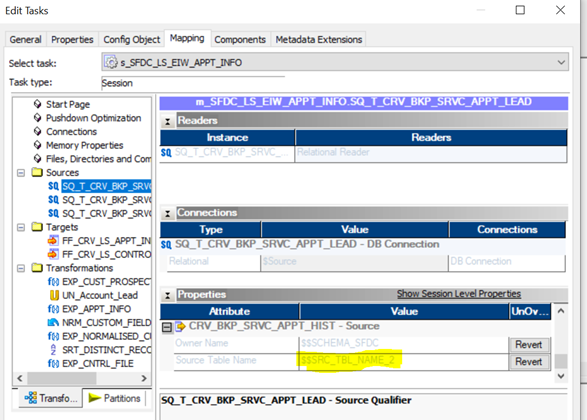Screen dimensions: 587x420
Task: Click diamond icon beside Files, Directories
Action: point(37,159)
